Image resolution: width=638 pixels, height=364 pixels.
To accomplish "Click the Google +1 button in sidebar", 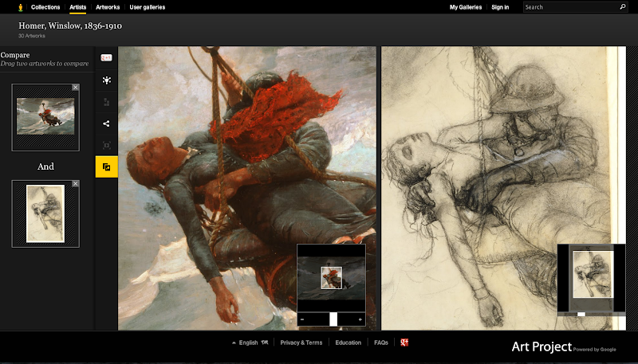I will (x=106, y=57).
